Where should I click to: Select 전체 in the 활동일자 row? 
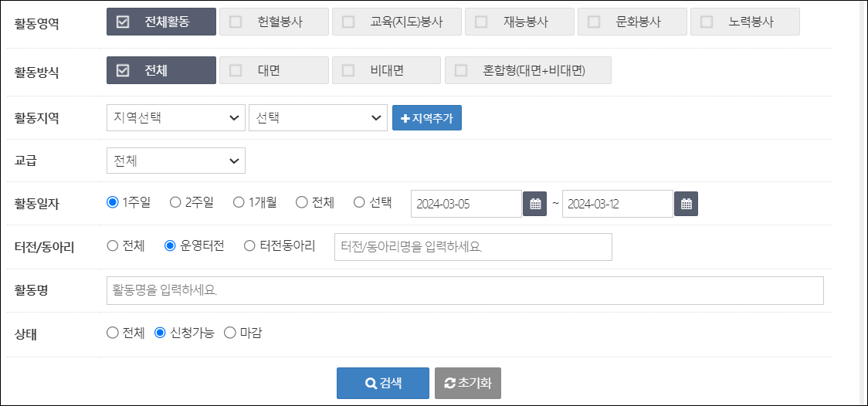pyautogui.click(x=302, y=202)
